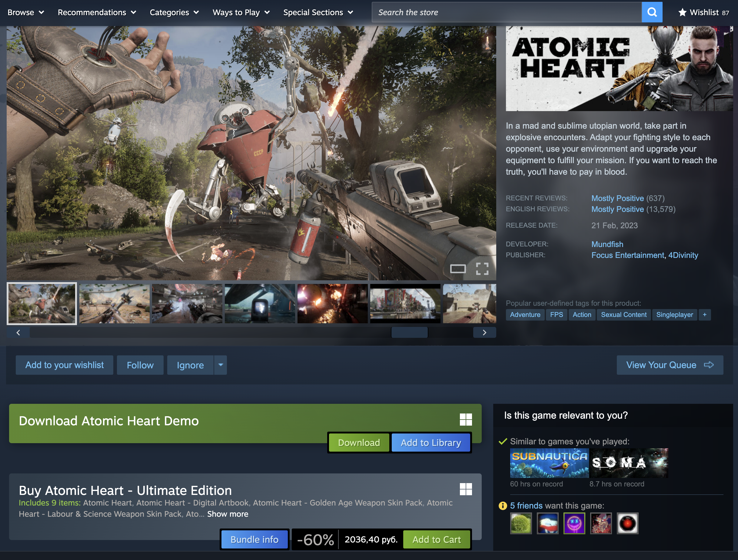
Task: Select the sixth thumbnail with waterfront city
Action: point(405,303)
